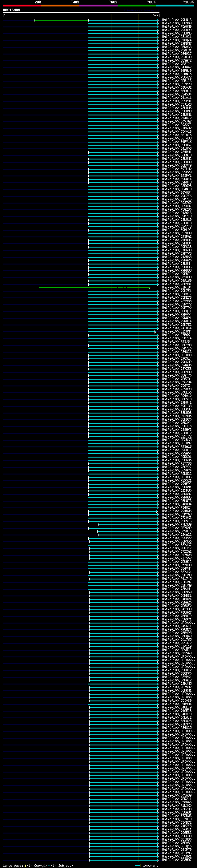Select label UniRef100_Q2PYY2
The width and height of the screenshot is (197, 868).
(x=177, y=304)
